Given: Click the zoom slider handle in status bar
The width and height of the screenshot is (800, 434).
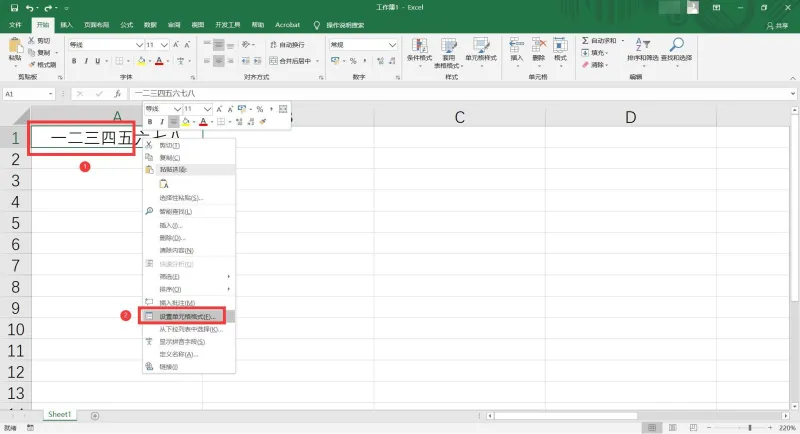Looking at the screenshot, I should click(x=749, y=427).
